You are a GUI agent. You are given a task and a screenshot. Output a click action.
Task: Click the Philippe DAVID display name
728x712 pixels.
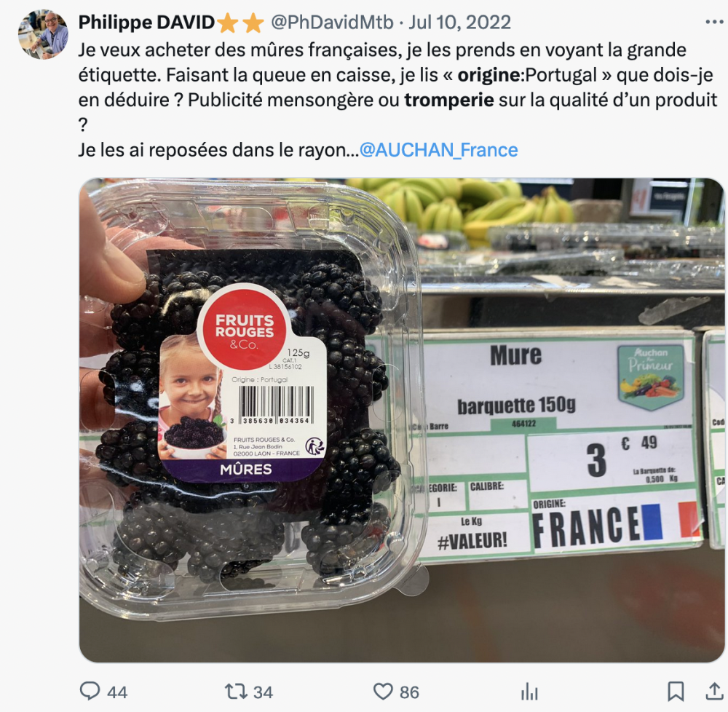point(146,23)
